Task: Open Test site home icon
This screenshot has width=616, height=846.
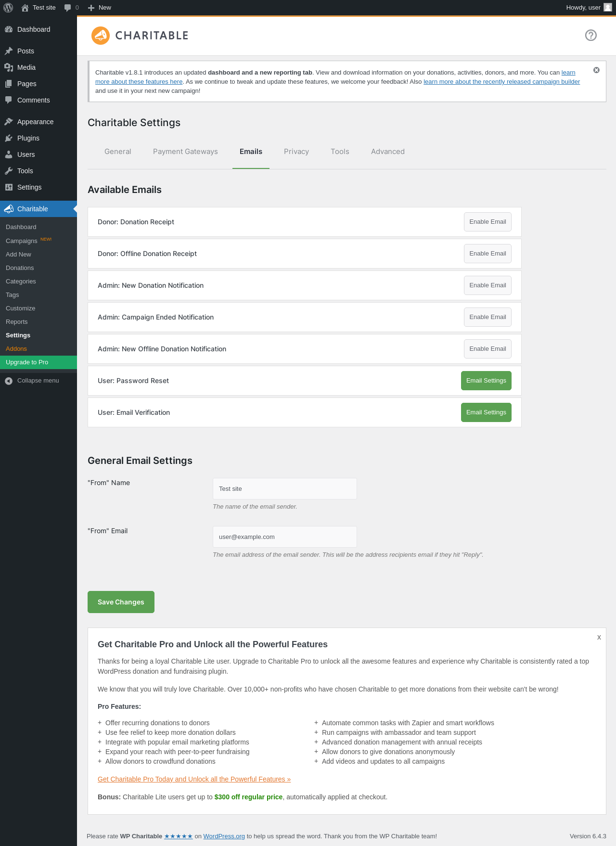Action: tap(25, 8)
